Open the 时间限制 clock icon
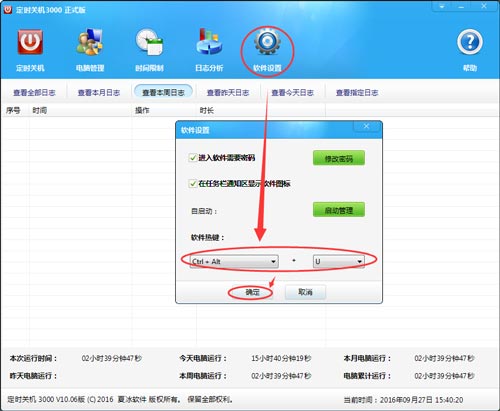 149,42
